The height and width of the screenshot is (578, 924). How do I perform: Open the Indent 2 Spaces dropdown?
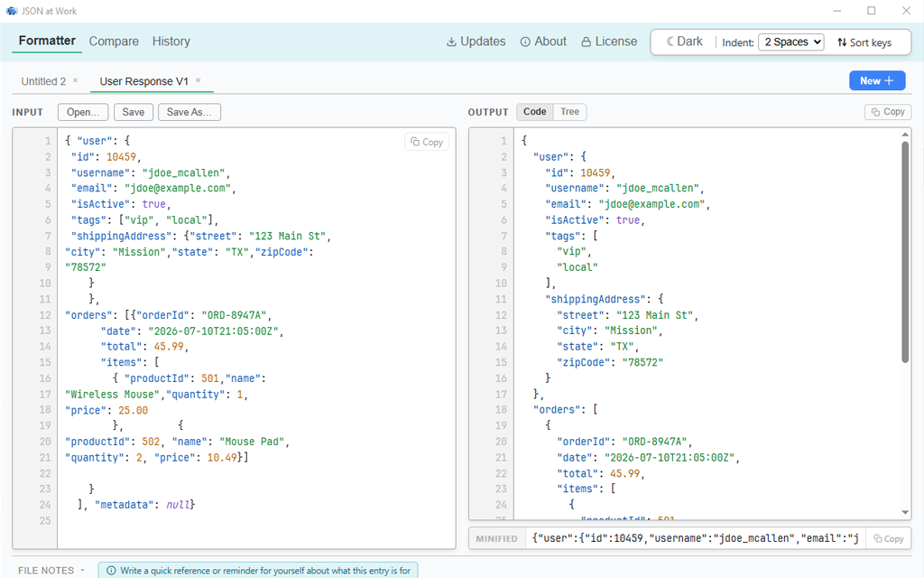click(x=791, y=42)
